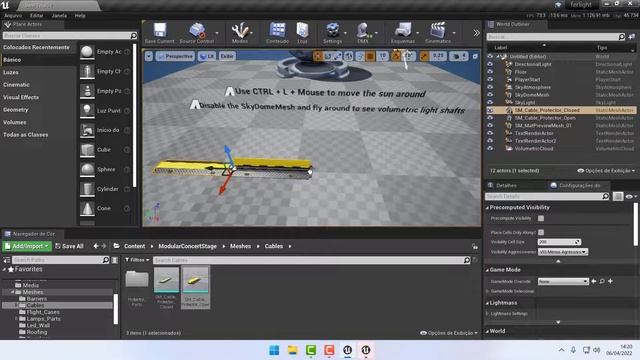Select scale gizmo mode in viewport
The image size is (640, 360).
point(338,56)
